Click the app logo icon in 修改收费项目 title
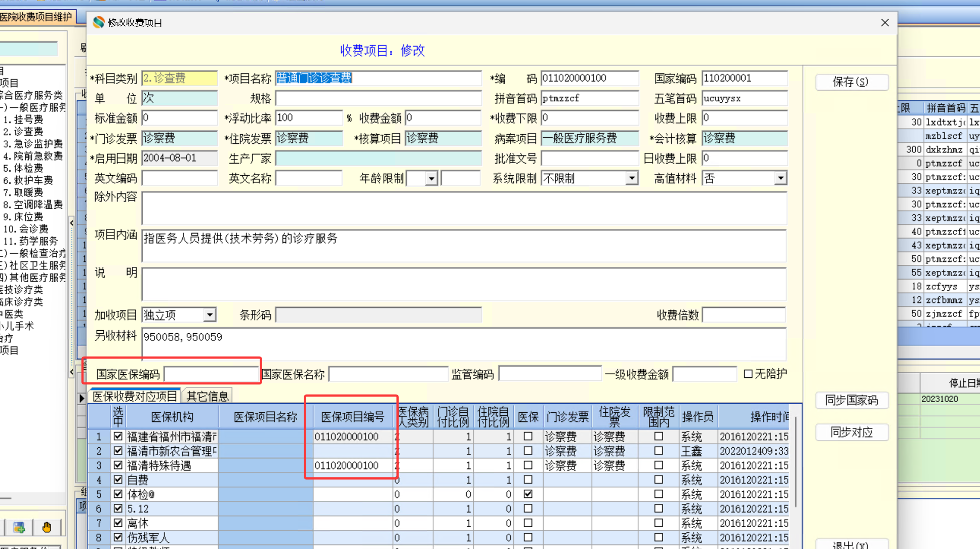This screenshot has width=980, height=549. pyautogui.click(x=99, y=22)
